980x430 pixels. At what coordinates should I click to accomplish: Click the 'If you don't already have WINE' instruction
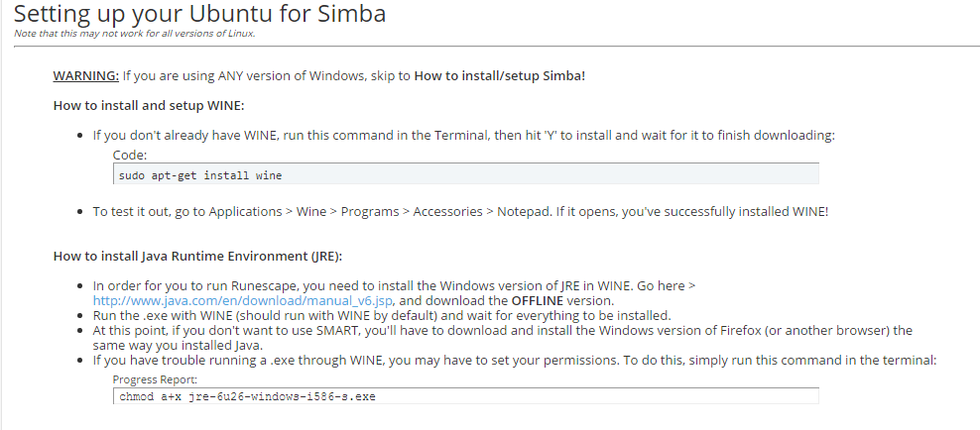tap(464, 135)
